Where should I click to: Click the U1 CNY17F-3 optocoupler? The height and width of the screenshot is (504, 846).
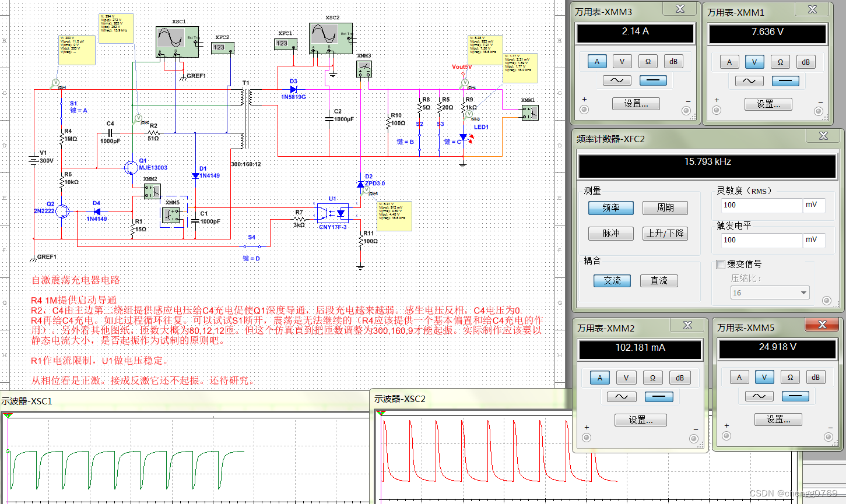click(332, 213)
